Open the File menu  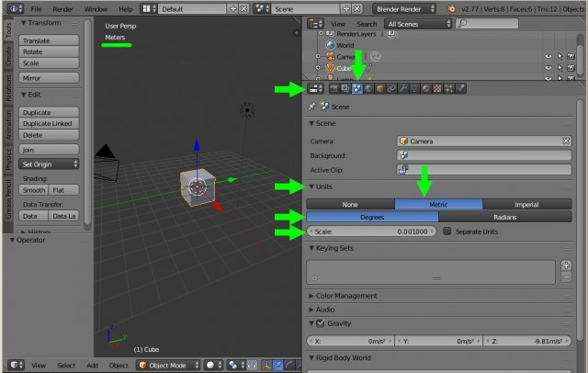click(36, 9)
